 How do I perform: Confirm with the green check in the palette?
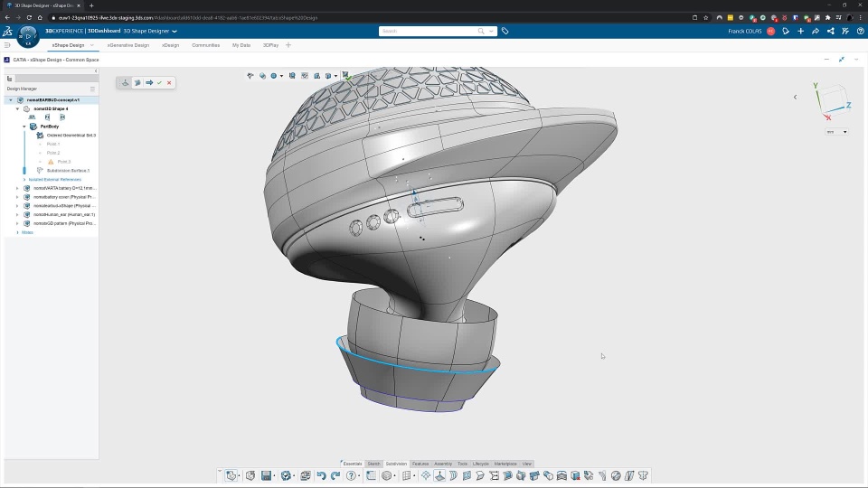click(159, 82)
